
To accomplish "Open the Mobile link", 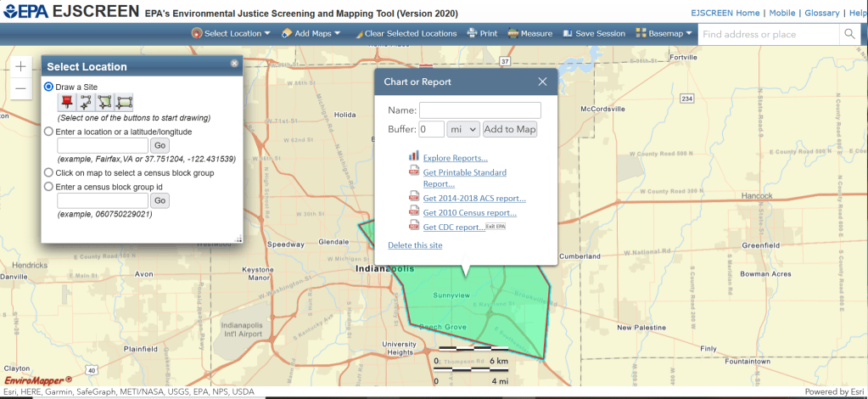I will [781, 13].
